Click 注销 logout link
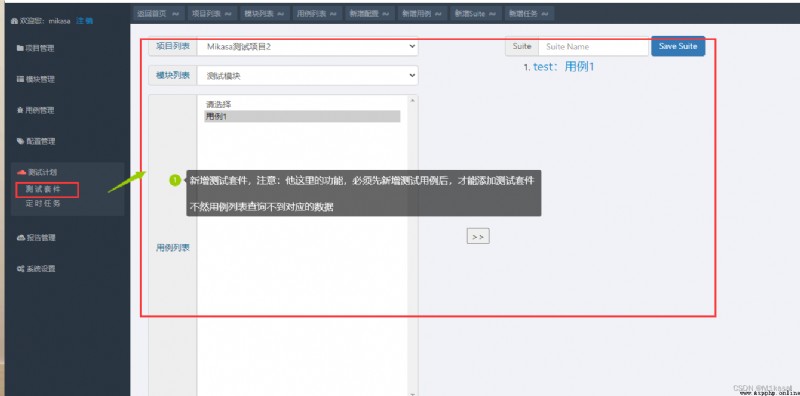The height and width of the screenshot is (396, 800). tap(85, 21)
